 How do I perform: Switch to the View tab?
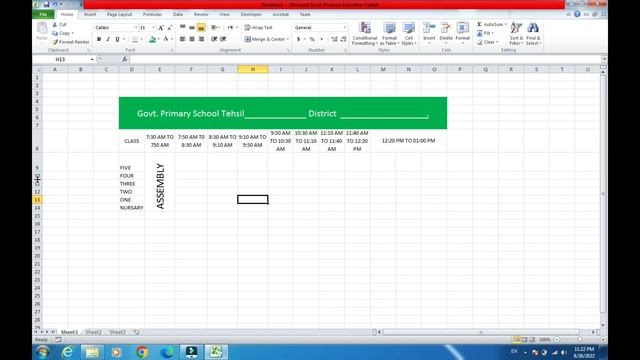click(x=224, y=14)
